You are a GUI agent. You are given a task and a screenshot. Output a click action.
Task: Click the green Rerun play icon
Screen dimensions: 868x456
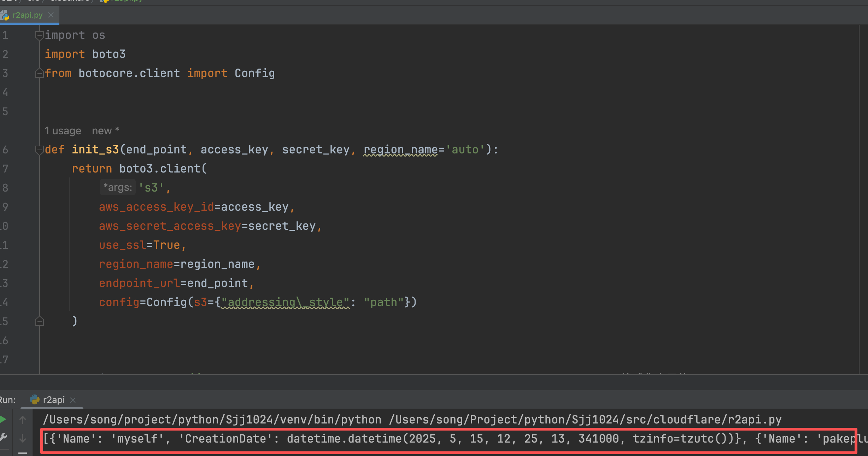click(x=3, y=420)
